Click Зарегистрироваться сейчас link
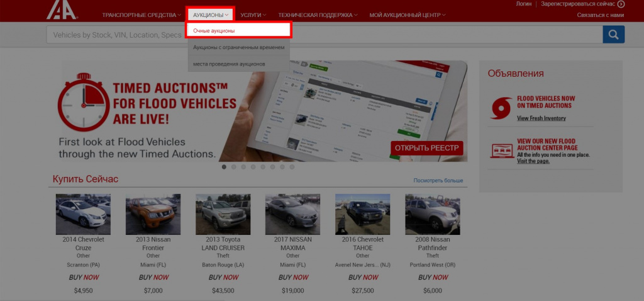The image size is (644, 301). [578, 4]
